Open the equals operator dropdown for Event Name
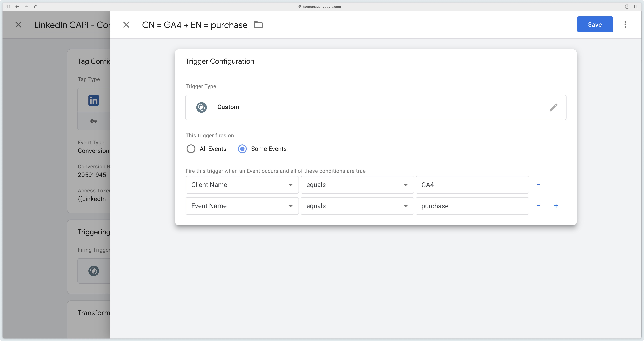This screenshot has width=644, height=341. [357, 206]
